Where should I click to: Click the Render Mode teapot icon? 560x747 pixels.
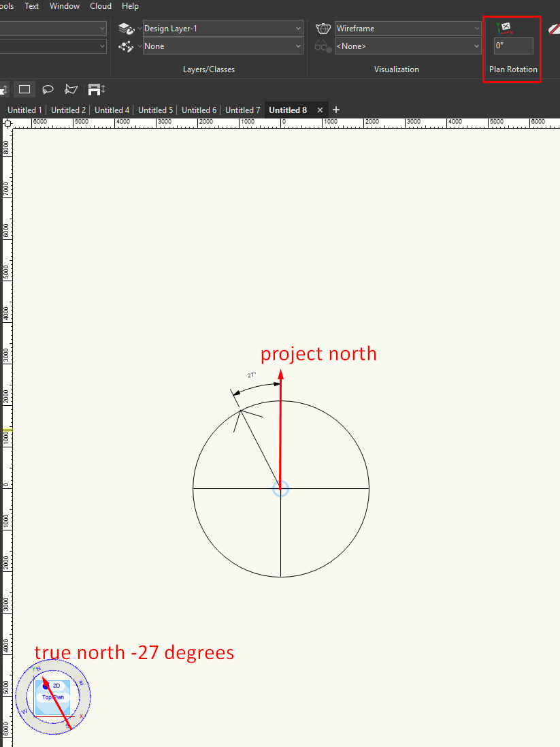(323, 29)
